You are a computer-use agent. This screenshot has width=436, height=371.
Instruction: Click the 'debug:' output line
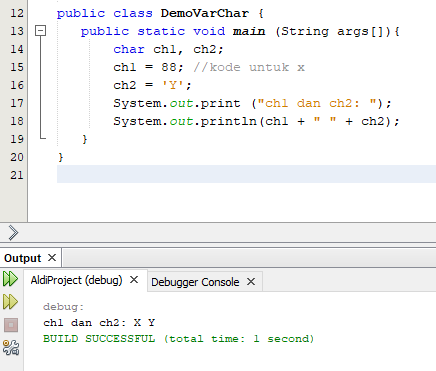pos(63,307)
